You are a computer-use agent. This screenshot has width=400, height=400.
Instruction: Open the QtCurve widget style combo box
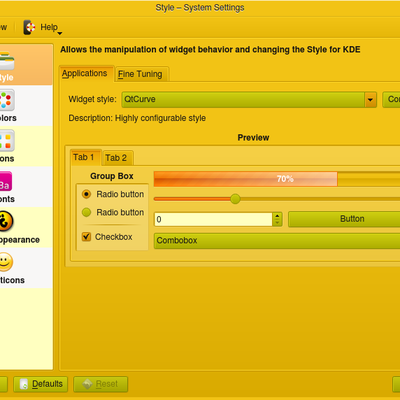[249, 100]
